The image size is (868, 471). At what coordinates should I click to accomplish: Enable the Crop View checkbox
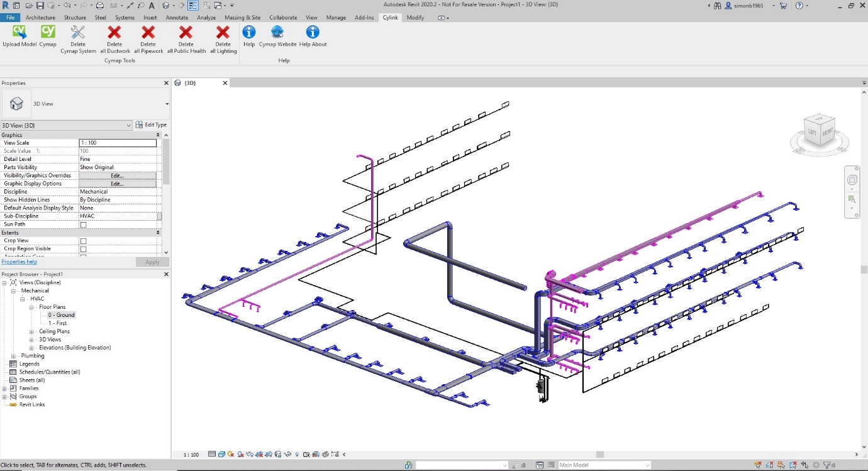[x=83, y=241]
